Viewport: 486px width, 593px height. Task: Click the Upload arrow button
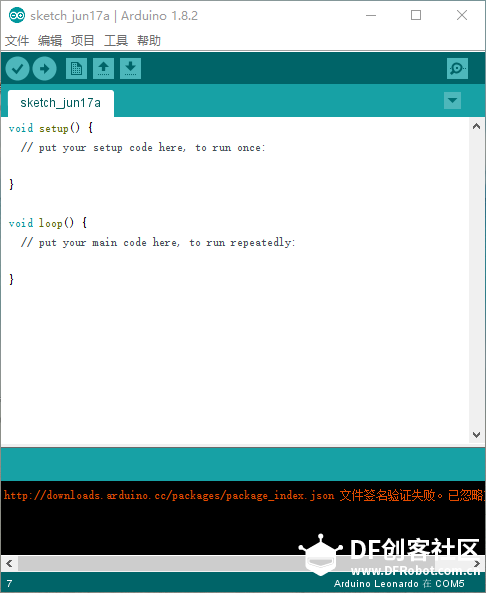tap(45, 68)
